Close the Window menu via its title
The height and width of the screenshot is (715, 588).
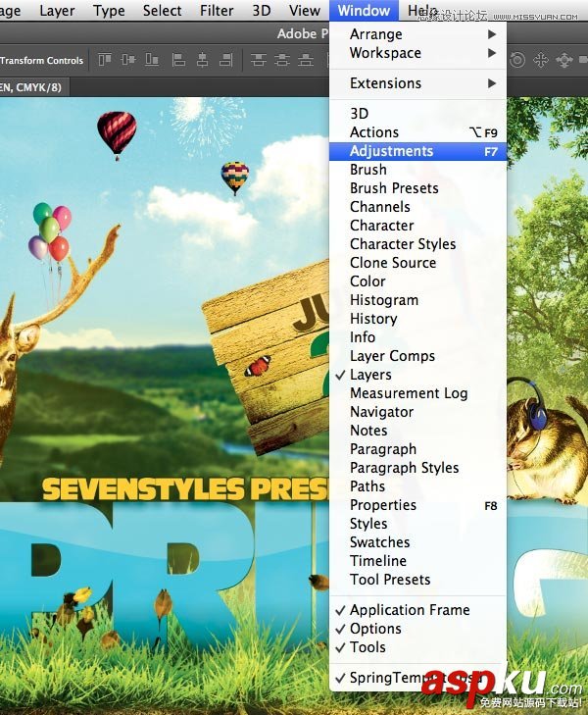(x=364, y=11)
